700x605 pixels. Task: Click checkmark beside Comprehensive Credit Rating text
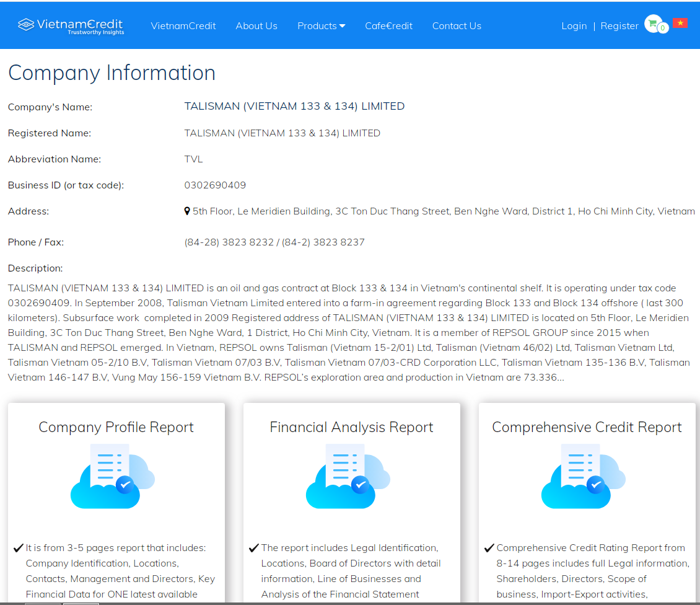click(489, 548)
